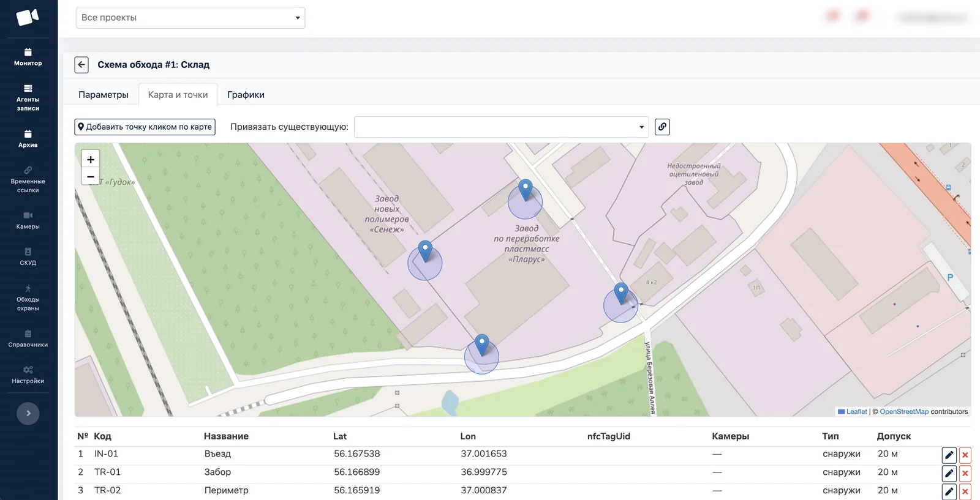Open Временные ссылки in the sidebar
This screenshot has height=500, width=980.
pos(28,180)
